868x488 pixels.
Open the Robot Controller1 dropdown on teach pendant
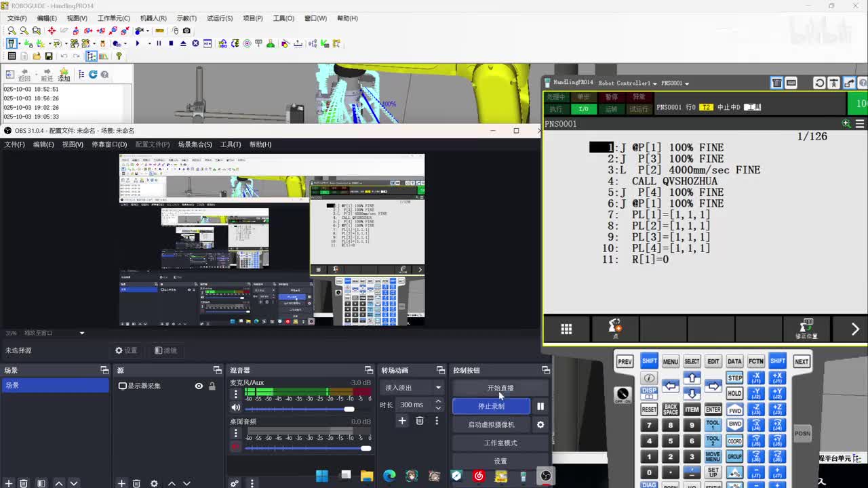[x=627, y=83]
